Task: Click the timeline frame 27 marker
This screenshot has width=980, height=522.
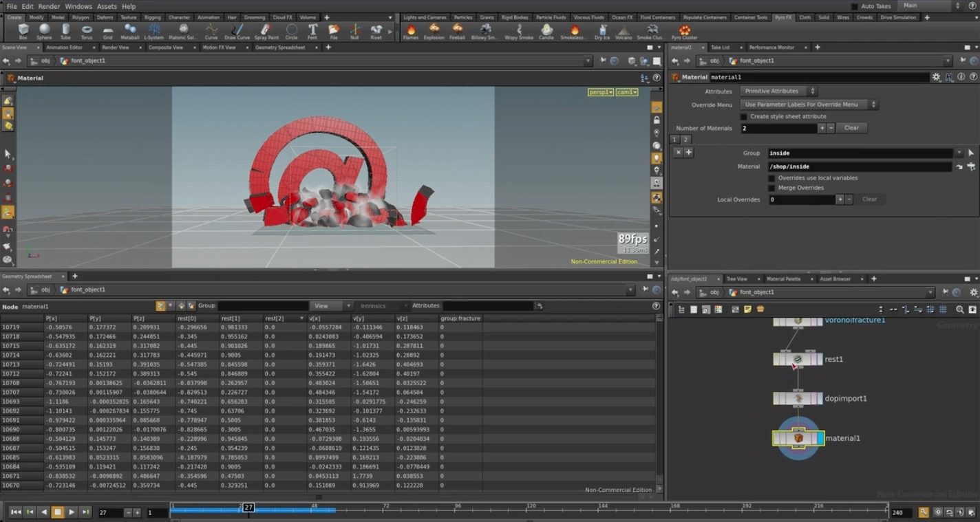Action: tap(248, 508)
